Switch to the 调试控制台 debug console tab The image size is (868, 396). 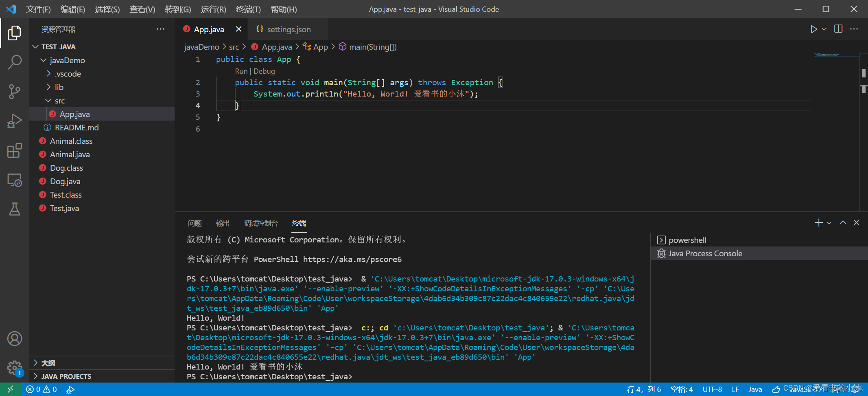tap(261, 223)
